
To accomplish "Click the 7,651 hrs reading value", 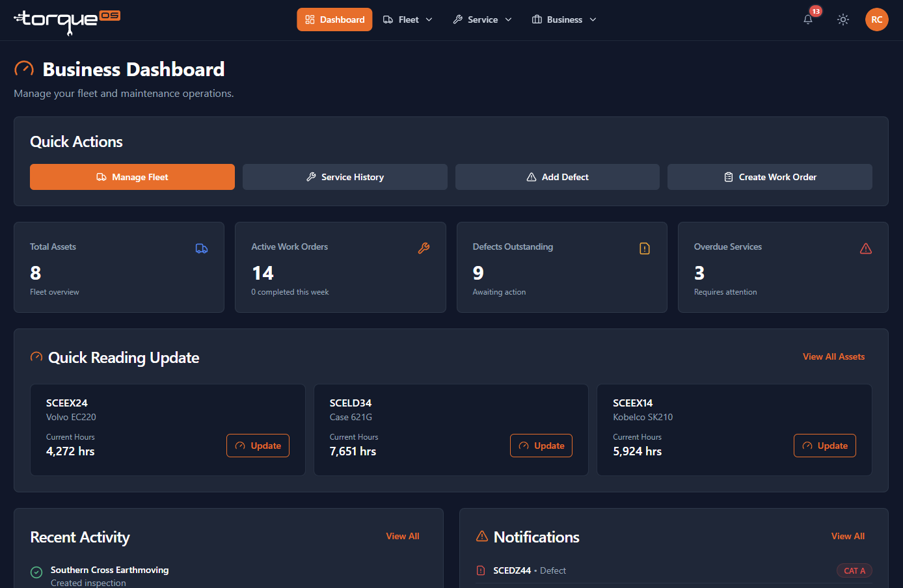I will coord(353,451).
